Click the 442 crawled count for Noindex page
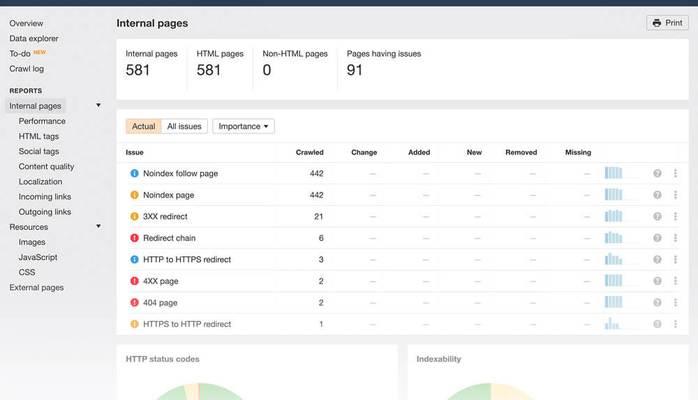This screenshot has width=698, height=400. [x=317, y=195]
